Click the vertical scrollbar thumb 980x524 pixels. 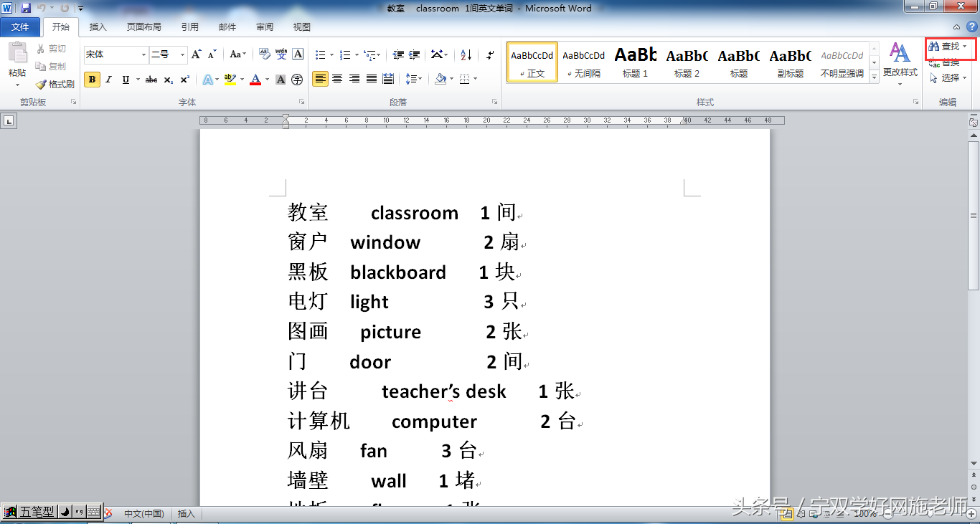974,215
